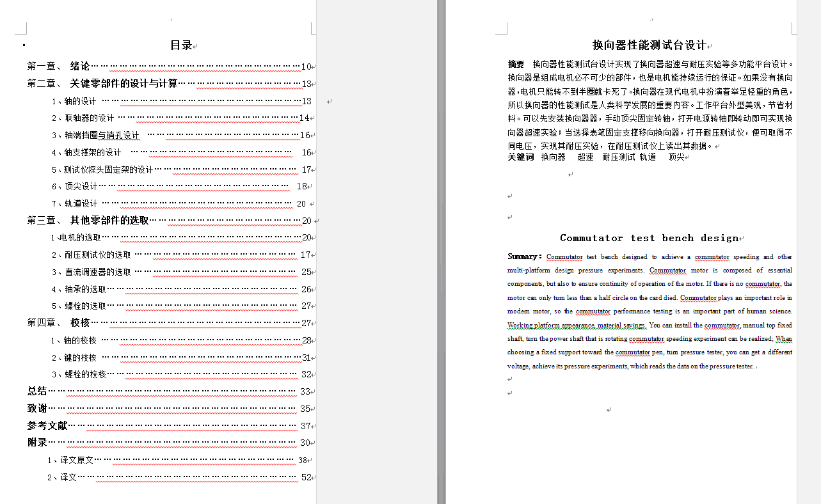
Task: Select the 3、直流调速器的选取 entry
Action: (182, 272)
